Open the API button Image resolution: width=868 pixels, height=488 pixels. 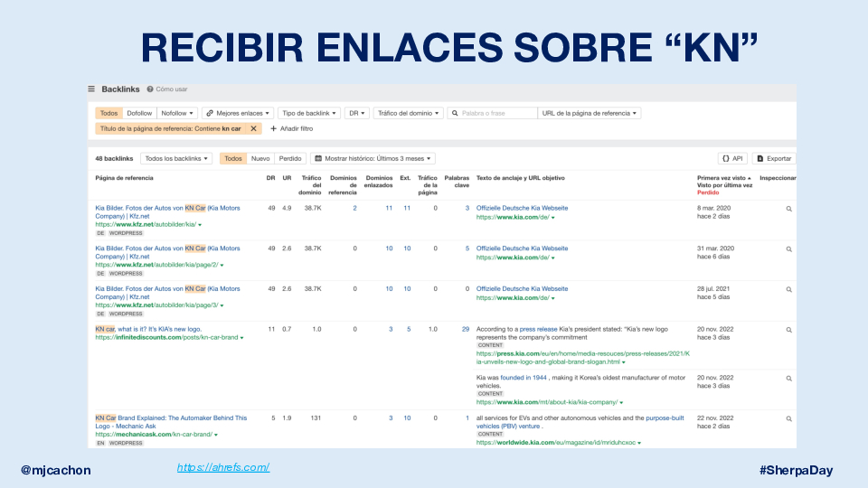click(732, 159)
